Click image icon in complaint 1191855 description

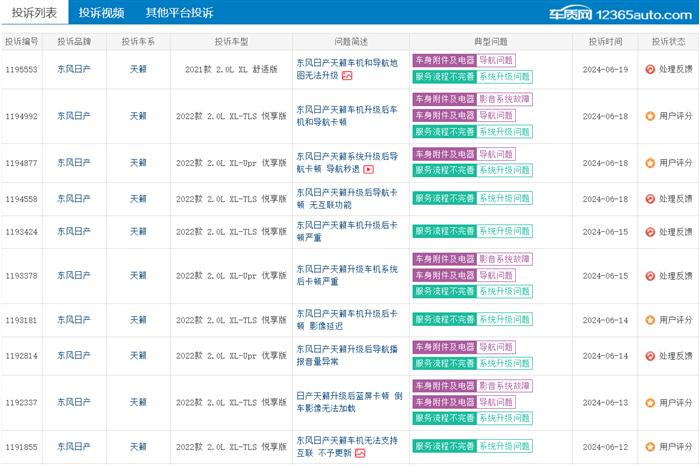359,453
